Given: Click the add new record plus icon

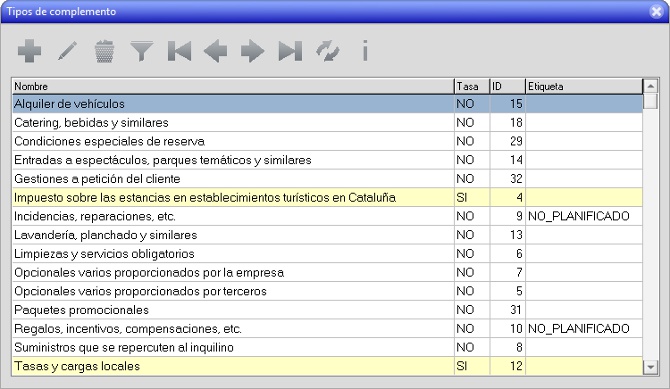Looking at the screenshot, I should pos(29,51).
